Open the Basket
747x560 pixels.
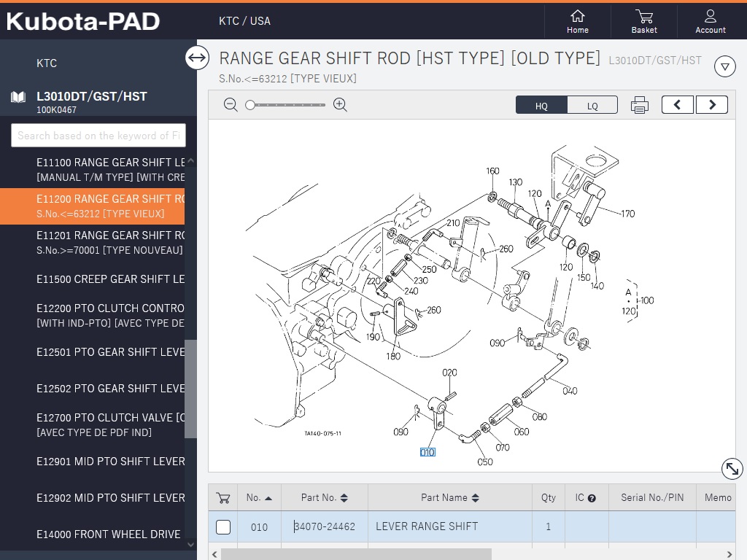point(644,21)
